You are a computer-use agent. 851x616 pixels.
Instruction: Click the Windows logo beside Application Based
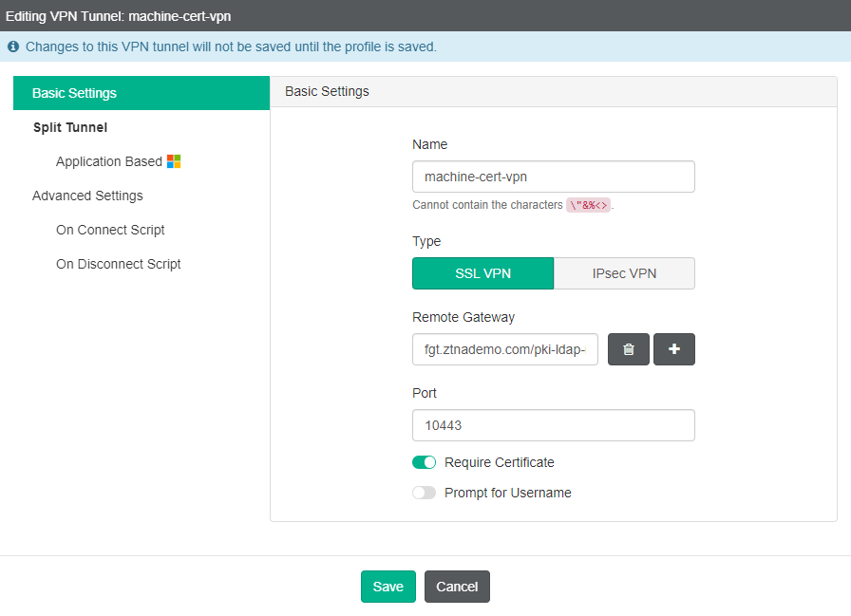point(172,161)
